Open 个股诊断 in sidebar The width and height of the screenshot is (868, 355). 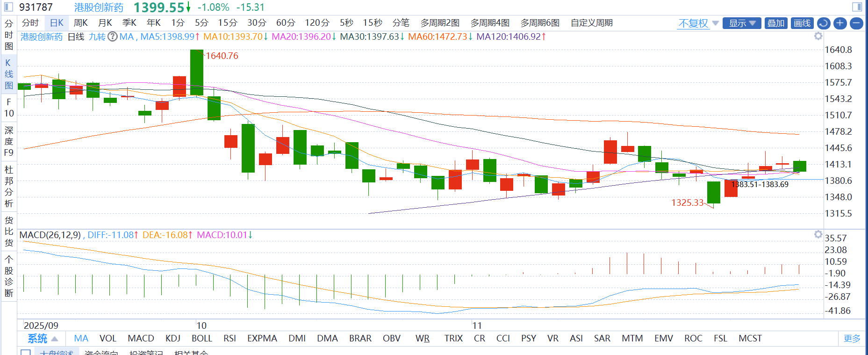[x=9, y=276]
